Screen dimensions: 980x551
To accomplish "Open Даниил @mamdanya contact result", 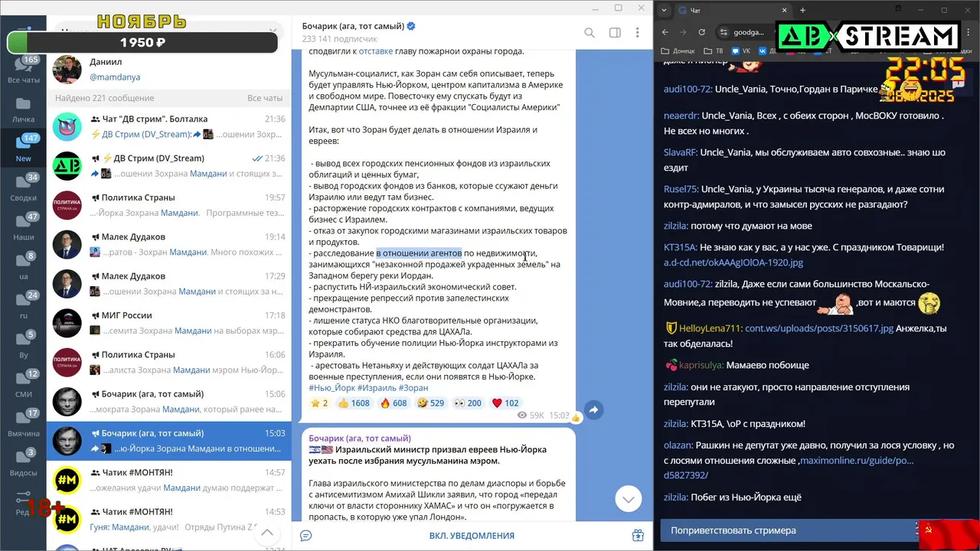I will tap(168, 69).
